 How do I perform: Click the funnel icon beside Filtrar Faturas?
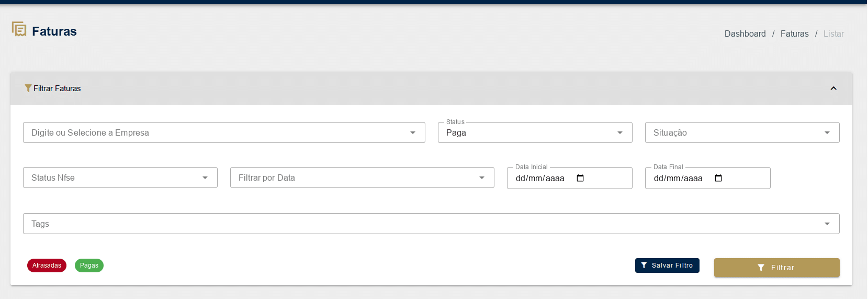(28, 88)
